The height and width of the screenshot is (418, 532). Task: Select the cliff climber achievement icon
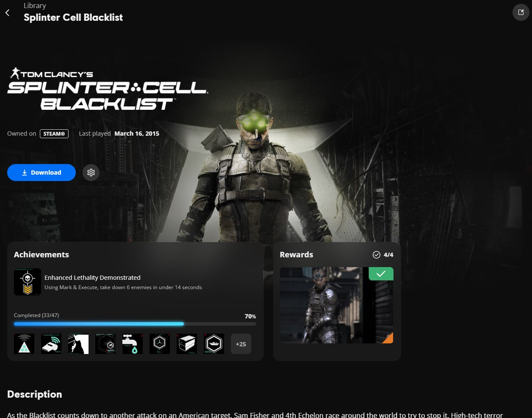(78, 344)
